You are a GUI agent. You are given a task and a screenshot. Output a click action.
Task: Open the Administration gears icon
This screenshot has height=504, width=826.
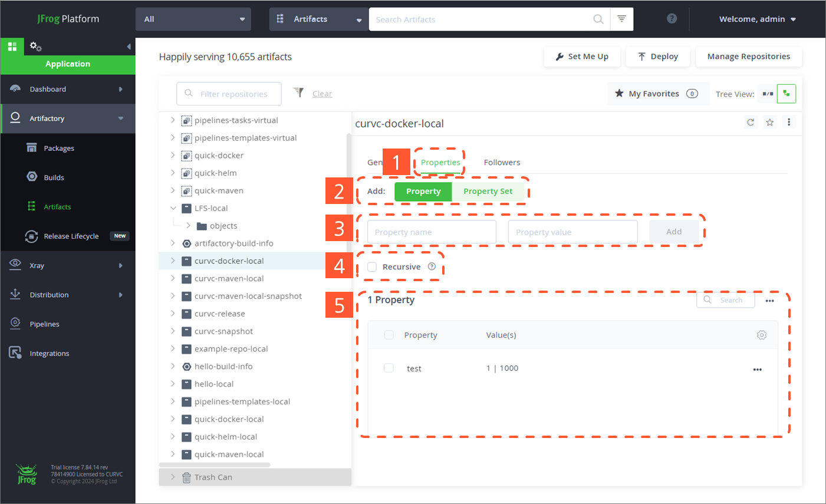click(35, 46)
